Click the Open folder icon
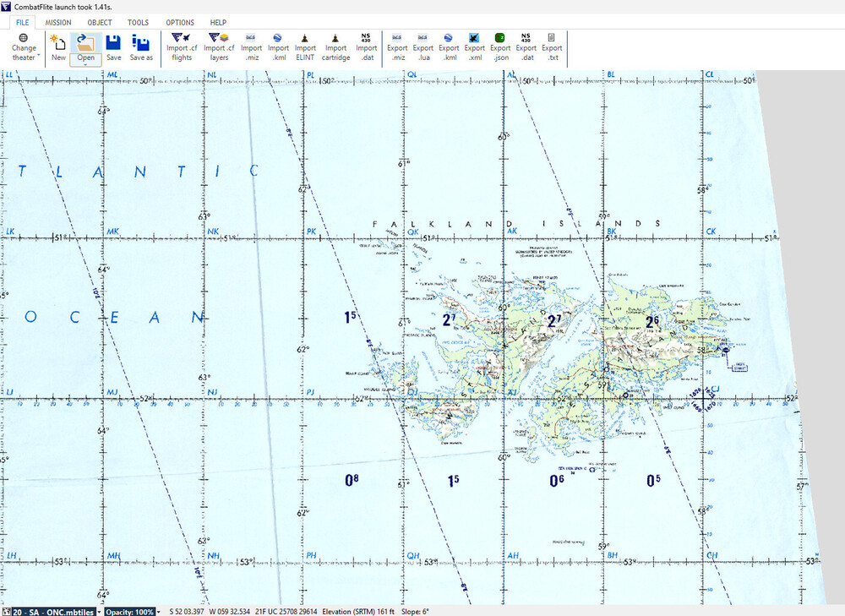845x616 pixels. coord(85,42)
